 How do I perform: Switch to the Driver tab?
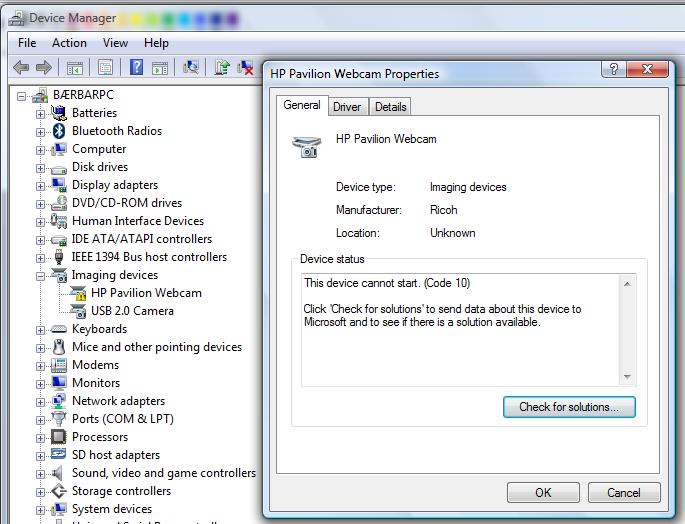[x=347, y=107]
